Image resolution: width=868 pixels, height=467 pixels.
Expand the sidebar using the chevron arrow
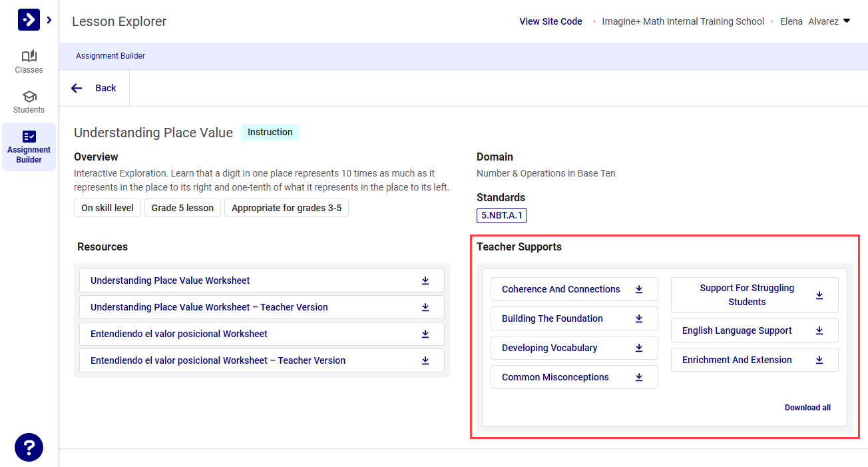47,19
